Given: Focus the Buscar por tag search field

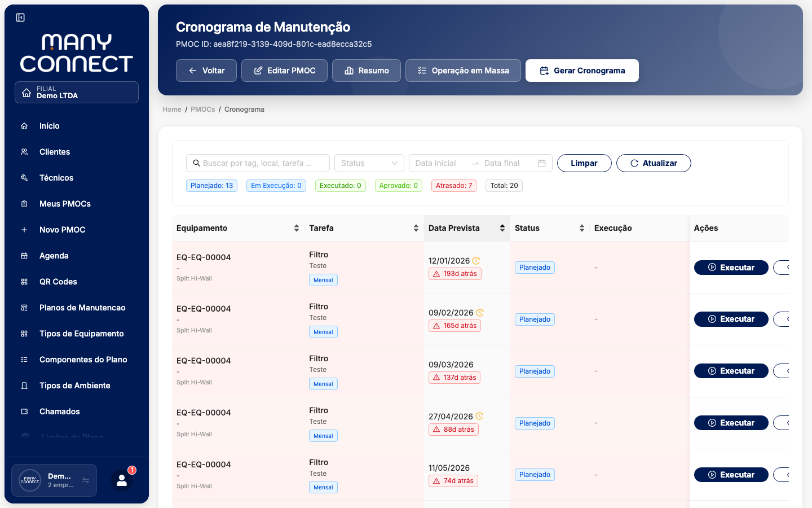Looking at the screenshot, I should [258, 163].
